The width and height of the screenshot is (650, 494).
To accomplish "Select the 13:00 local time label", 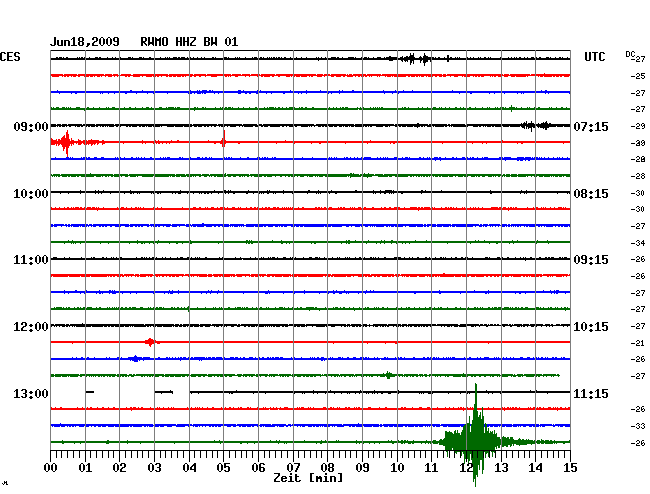I will (31, 393).
